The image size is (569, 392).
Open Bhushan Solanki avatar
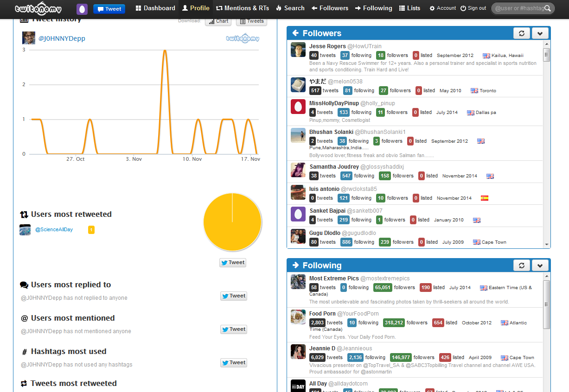pos(298,135)
